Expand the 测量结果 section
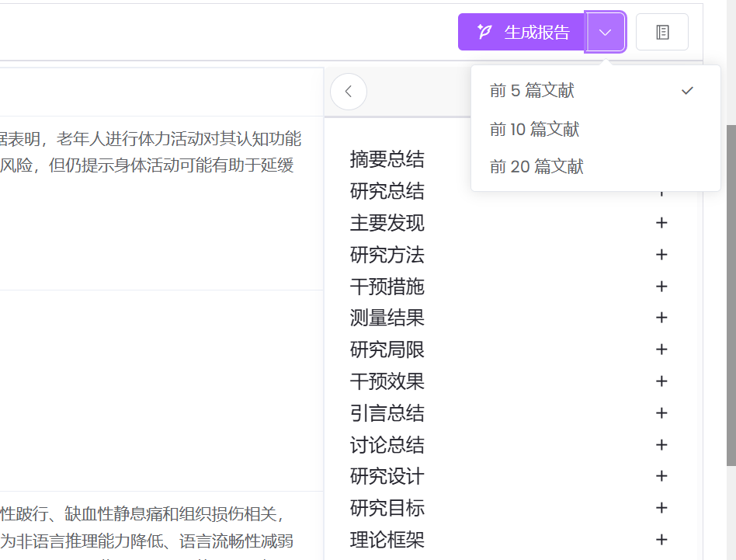The width and height of the screenshot is (736, 560). 661,318
